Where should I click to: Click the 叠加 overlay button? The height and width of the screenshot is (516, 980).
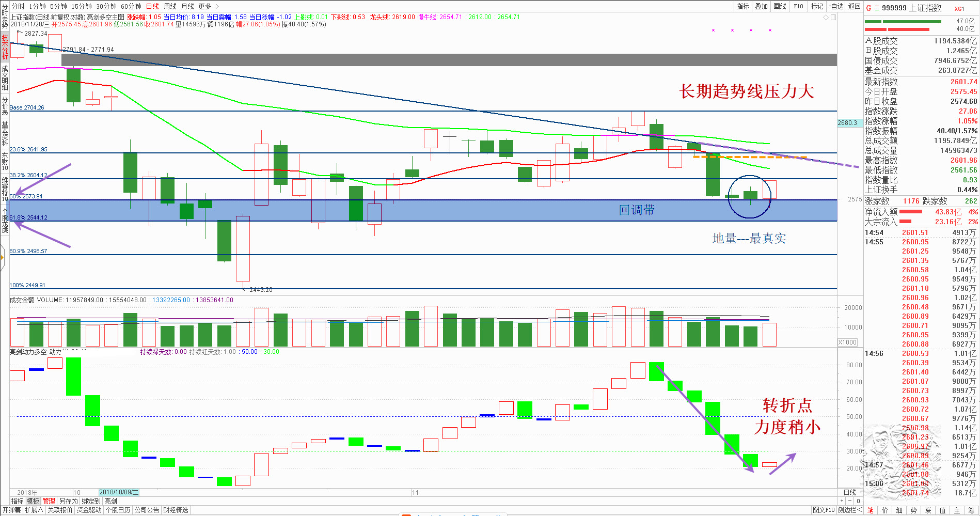762,6
